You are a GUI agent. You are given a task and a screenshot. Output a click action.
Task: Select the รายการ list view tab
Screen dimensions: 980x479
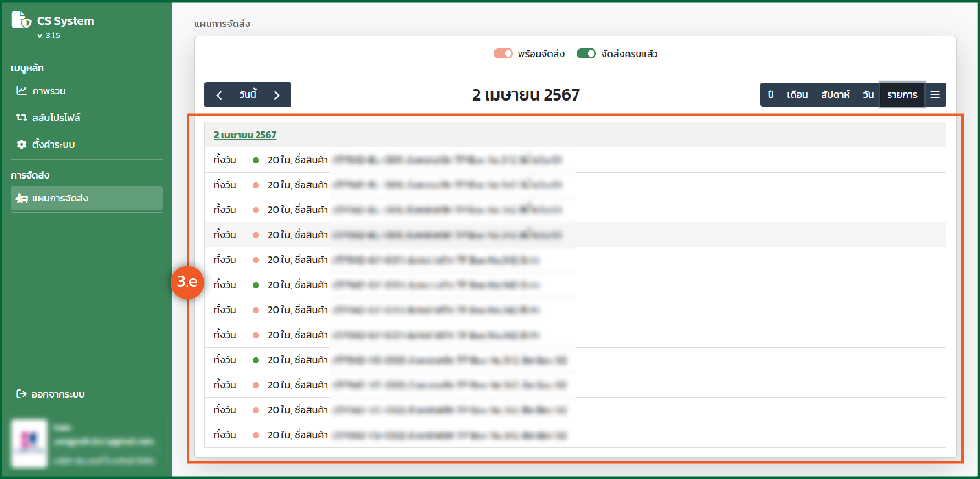pyautogui.click(x=902, y=94)
